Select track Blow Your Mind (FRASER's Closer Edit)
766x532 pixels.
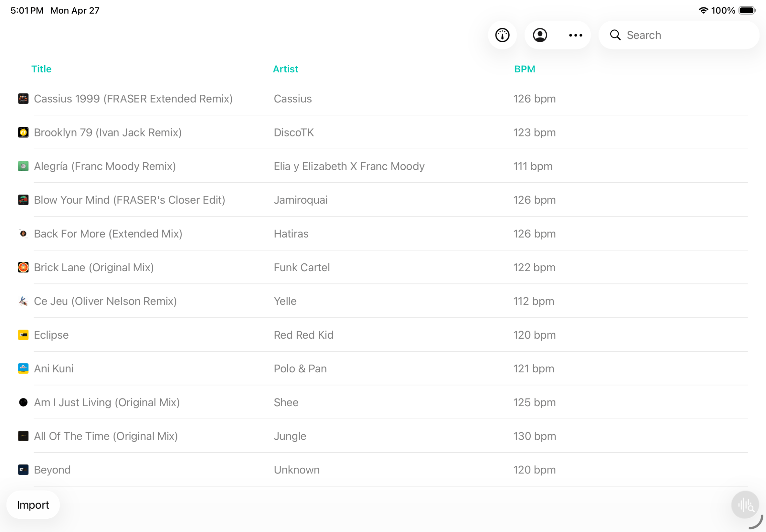point(129,200)
